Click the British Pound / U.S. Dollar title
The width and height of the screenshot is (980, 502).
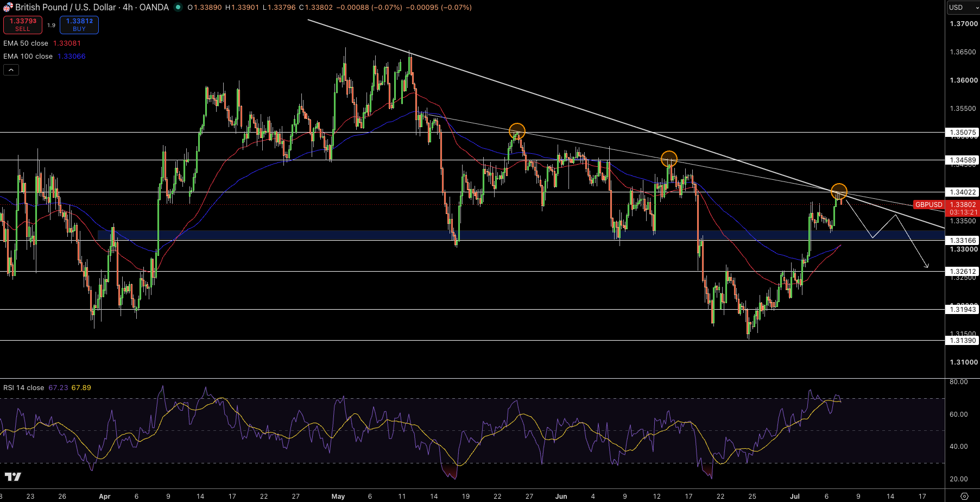pyautogui.click(x=66, y=8)
